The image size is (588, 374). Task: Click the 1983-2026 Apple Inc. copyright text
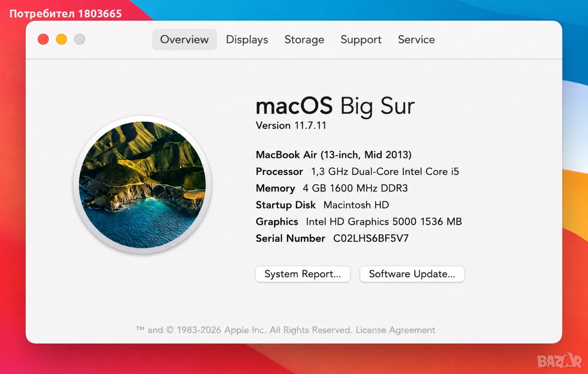[x=244, y=330]
